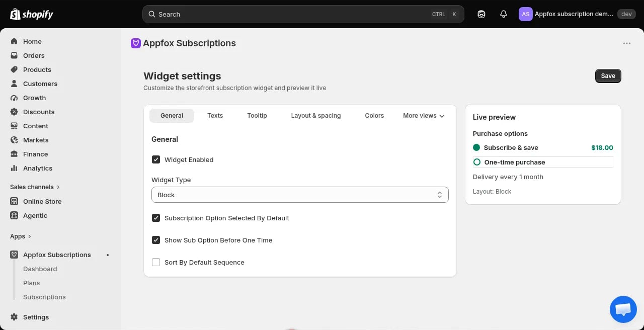Click the Finance bank icon
This screenshot has width=644, height=330.
tap(14, 154)
